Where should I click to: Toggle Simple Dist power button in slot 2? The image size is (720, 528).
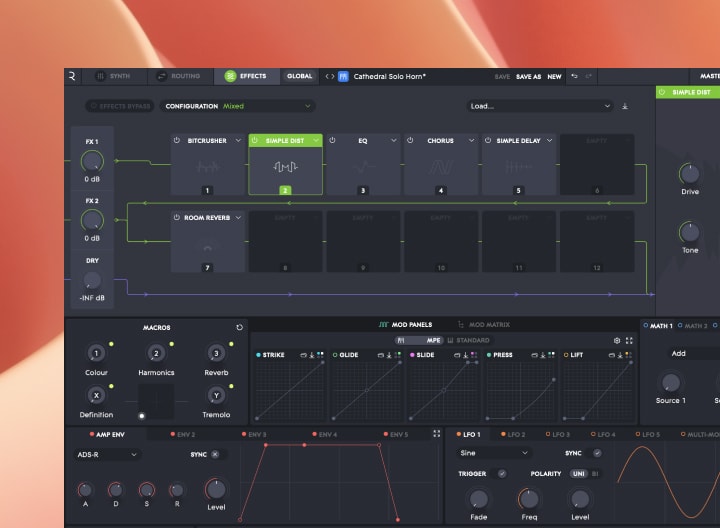coord(255,140)
